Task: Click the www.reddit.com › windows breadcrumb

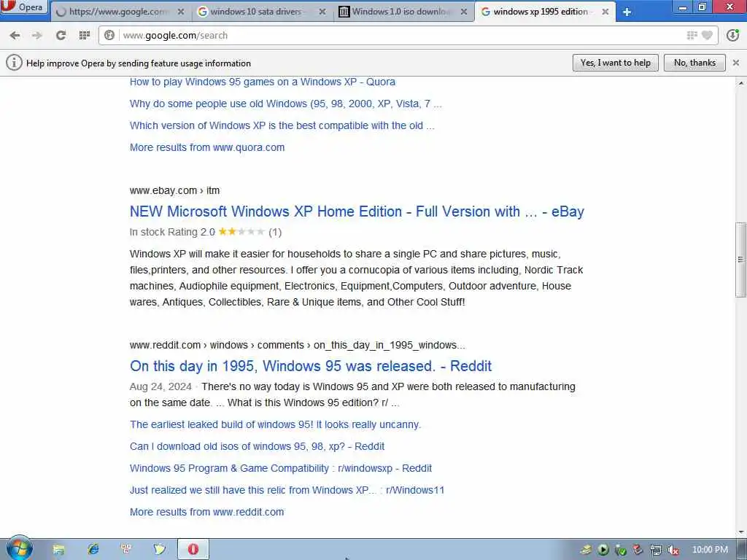Action: (x=298, y=345)
